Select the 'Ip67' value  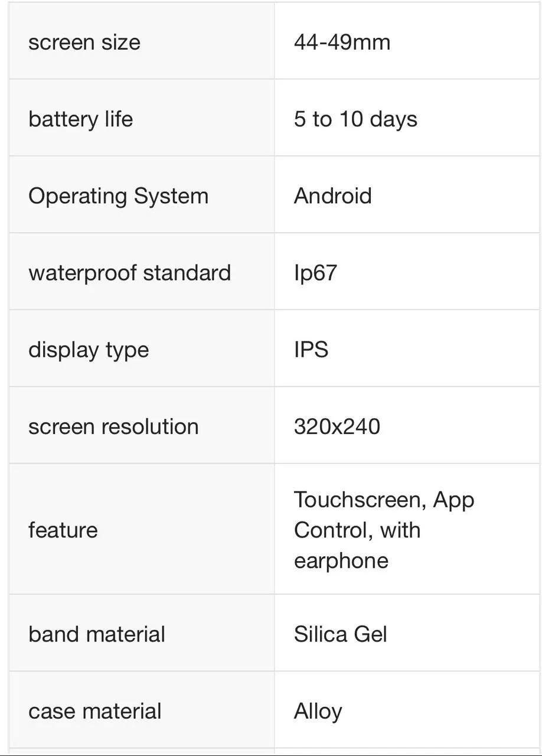315,273
